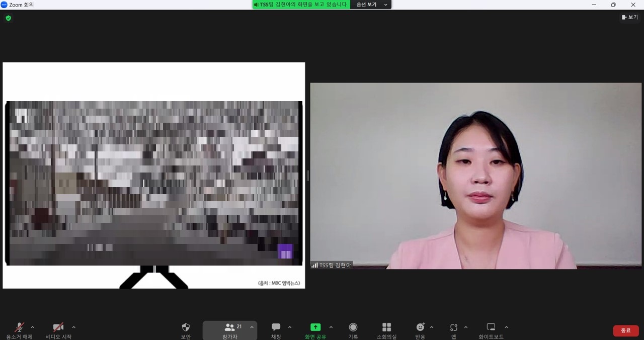Image resolution: width=644 pixels, height=340 pixels.
Task: Expand whiteboard options arrow beside 화이트보드
Action: (506, 327)
